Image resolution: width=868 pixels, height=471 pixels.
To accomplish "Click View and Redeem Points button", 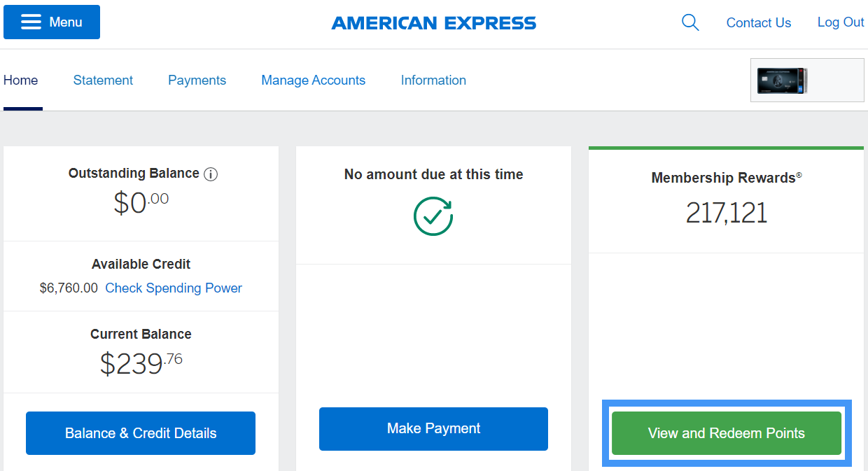I will tap(727, 433).
